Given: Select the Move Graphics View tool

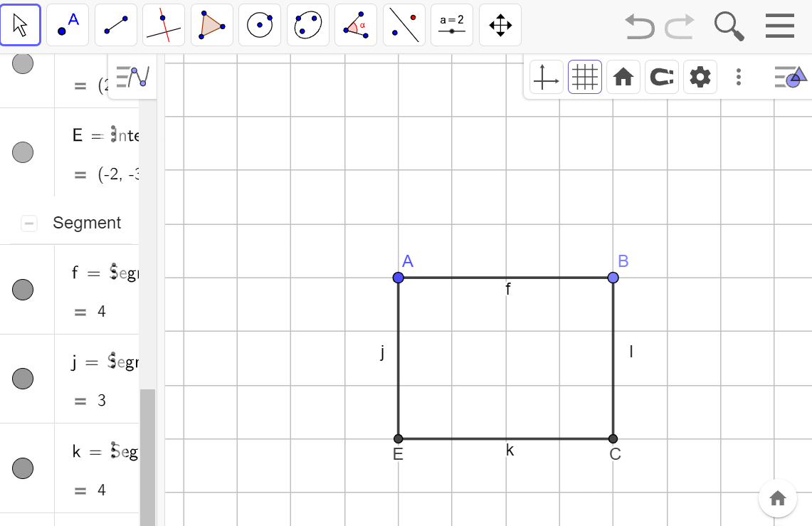Looking at the screenshot, I should click(x=500, y=25).
